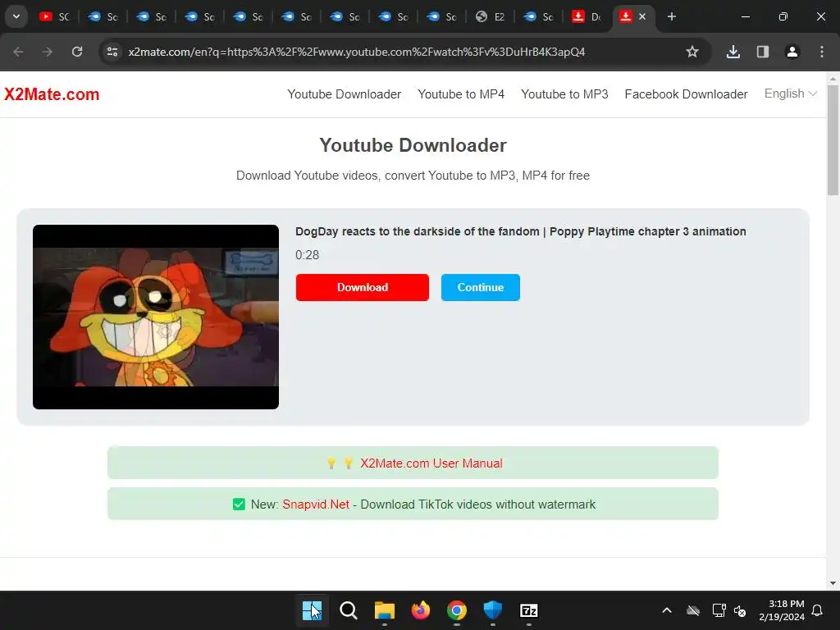Open X2Mate.com User Manual link
Viewport: 840px width, 630px height.
(431, 463)
